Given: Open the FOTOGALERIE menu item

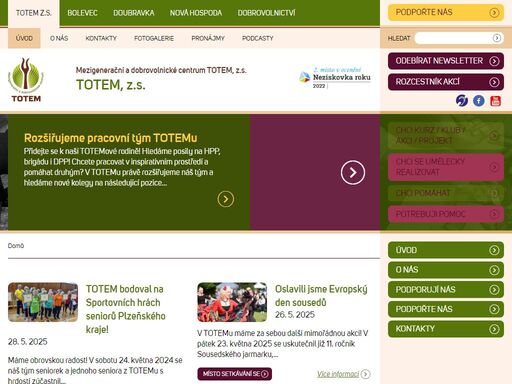Looking at the screenshot, I should (154, 38).
